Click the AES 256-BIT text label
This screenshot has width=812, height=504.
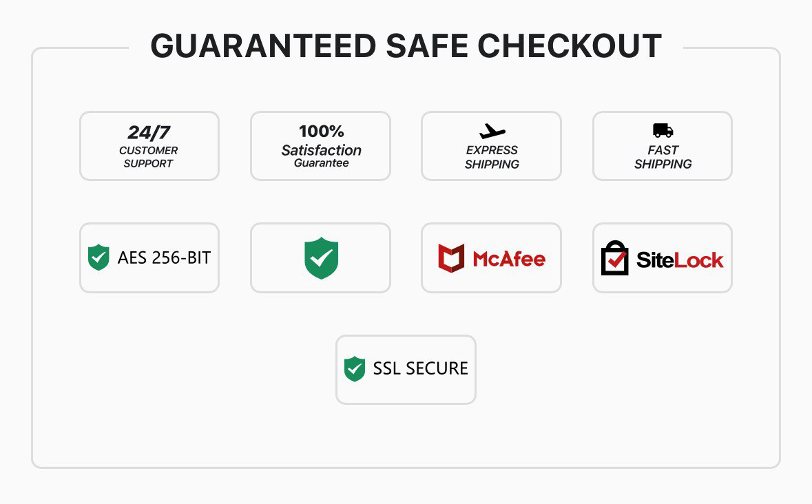(164, 258)
